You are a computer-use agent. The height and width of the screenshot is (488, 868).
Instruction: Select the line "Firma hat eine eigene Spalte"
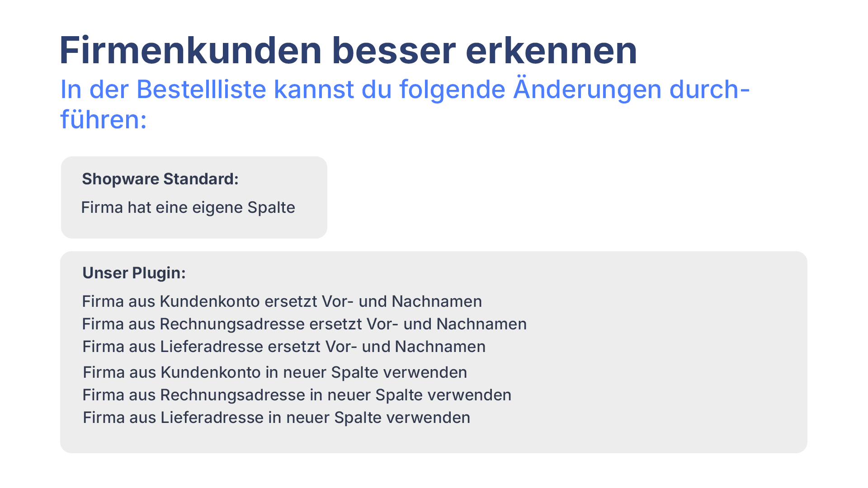click(188, 207)
